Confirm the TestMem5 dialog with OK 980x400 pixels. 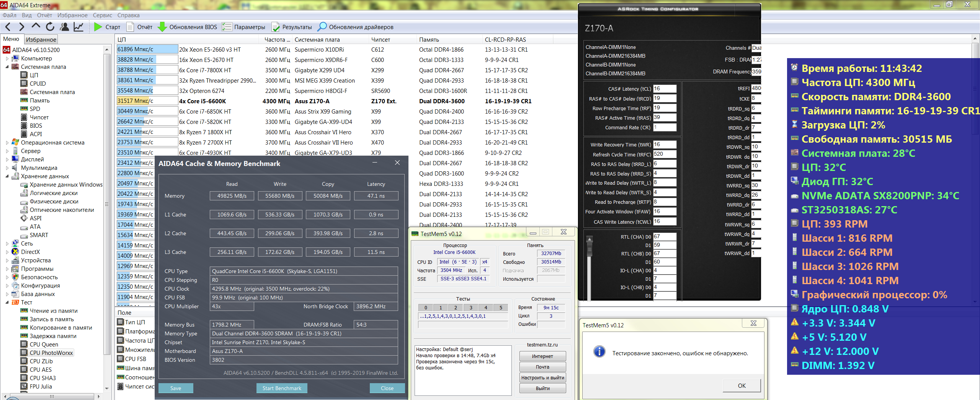(742, 385)
